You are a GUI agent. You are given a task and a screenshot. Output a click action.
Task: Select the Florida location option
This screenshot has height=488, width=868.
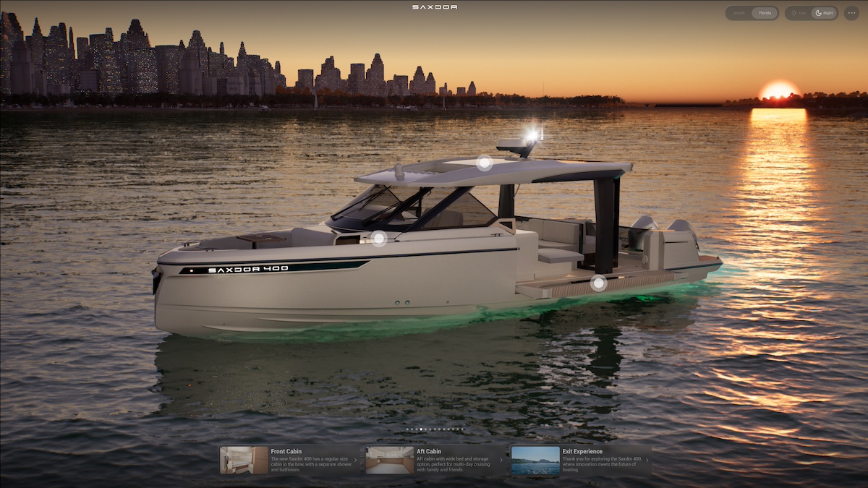click(764, 13)
